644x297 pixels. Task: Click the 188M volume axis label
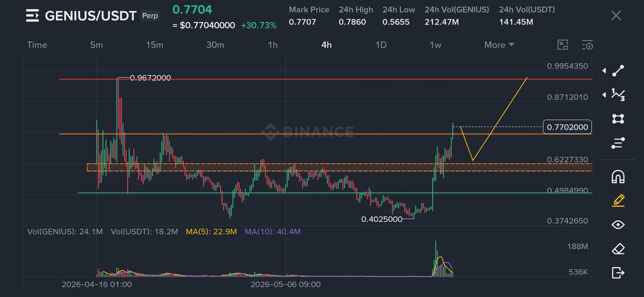click(x=579, y=247)
